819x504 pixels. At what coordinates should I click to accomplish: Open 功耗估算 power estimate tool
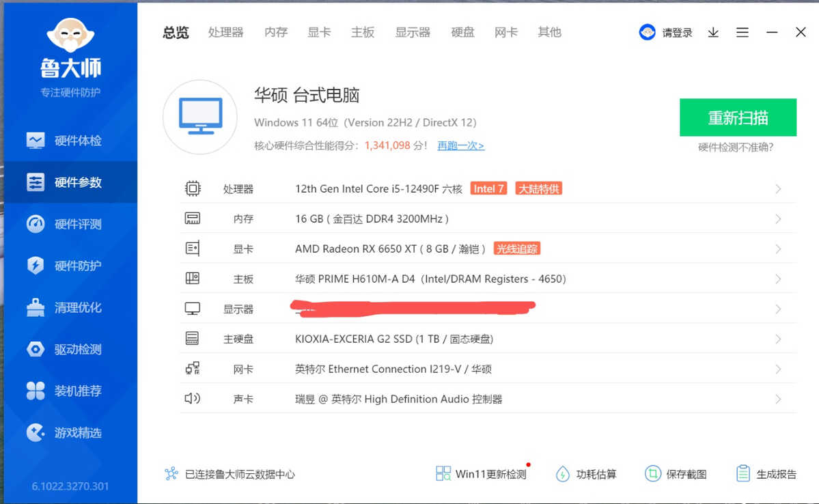point(586,474)
